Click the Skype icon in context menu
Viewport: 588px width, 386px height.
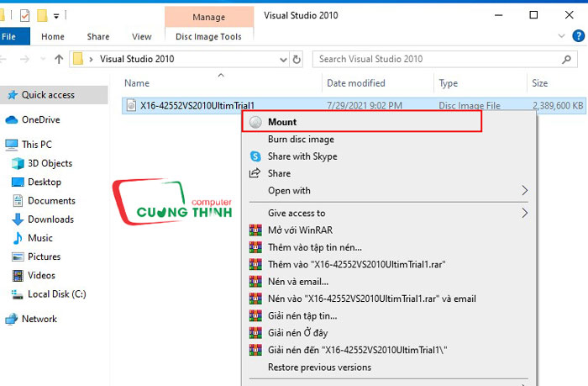pyautogui.click(x=255, y=156)
